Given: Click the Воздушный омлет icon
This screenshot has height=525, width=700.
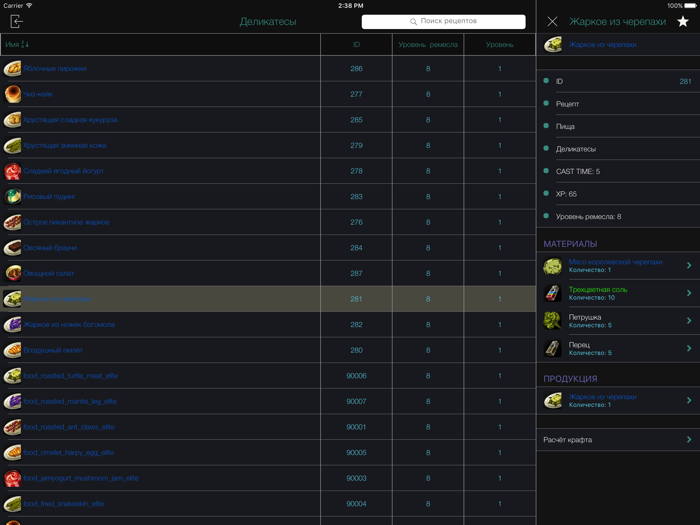Looking at the screenshot, I should tap(12, 350).
